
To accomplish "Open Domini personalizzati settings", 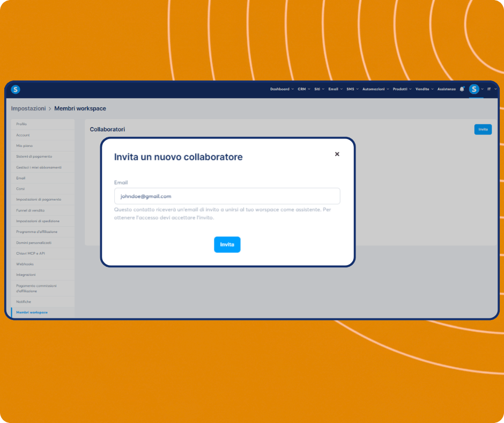I will coord(43,243).
